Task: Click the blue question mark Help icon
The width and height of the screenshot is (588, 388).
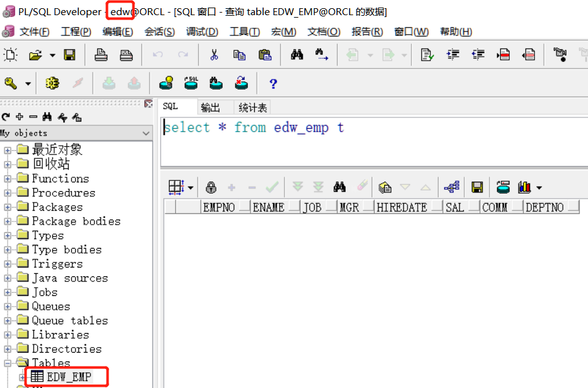Action: (273, 84)
